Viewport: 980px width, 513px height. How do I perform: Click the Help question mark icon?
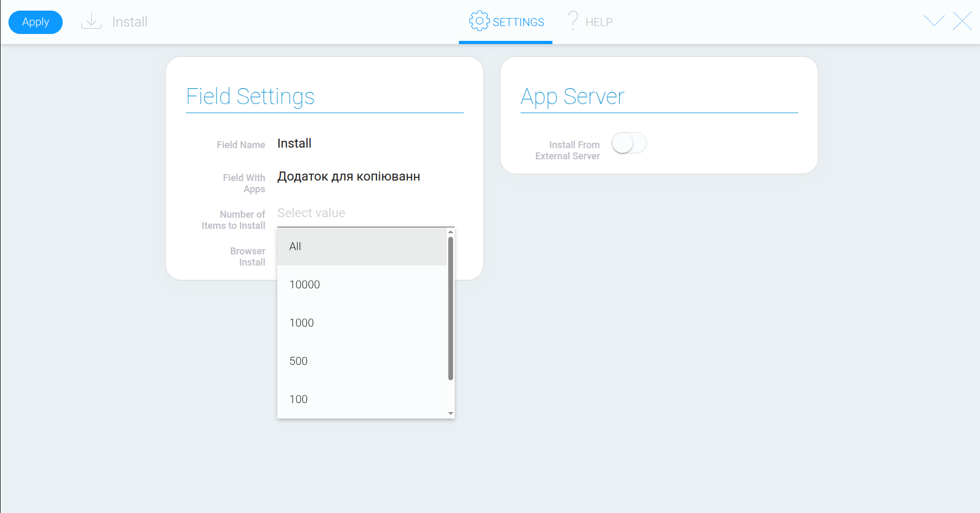(573, 21)
